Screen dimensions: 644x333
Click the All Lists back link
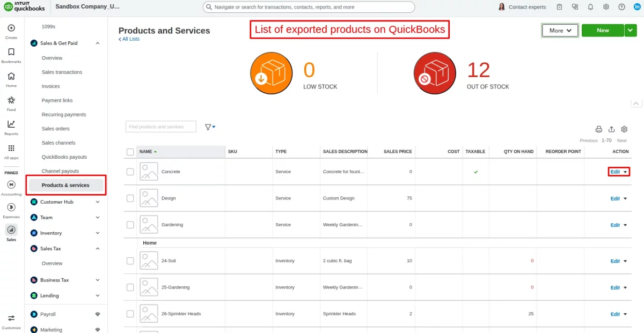pyautogui.click(x=129, y=39)
